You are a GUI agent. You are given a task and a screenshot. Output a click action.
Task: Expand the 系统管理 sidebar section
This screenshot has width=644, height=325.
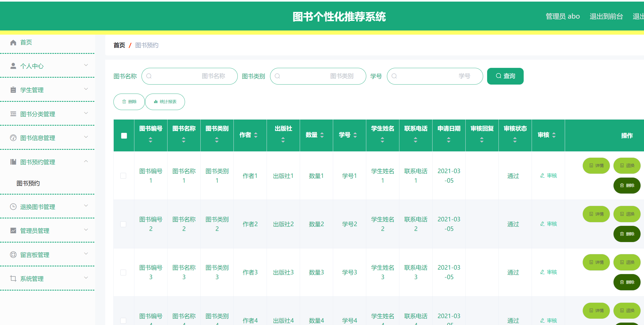click(x=86, y=278)
